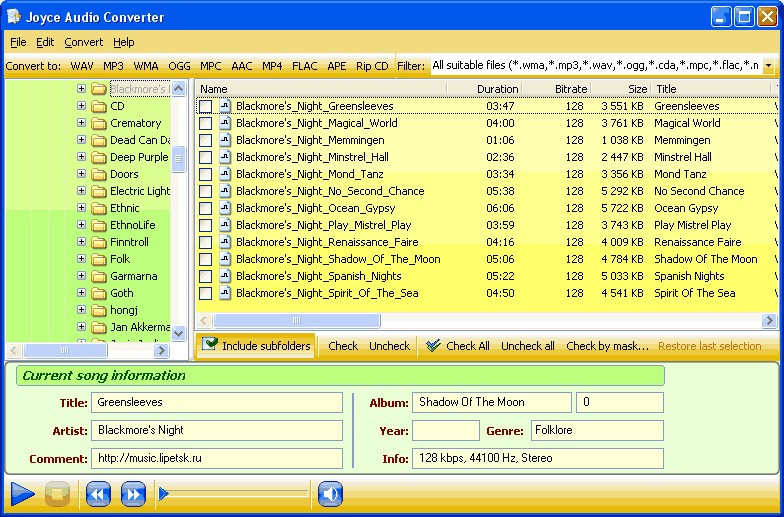This screenshot has height=517, width=784.
Task: Click the Check by mask… button
Action: 607,346
